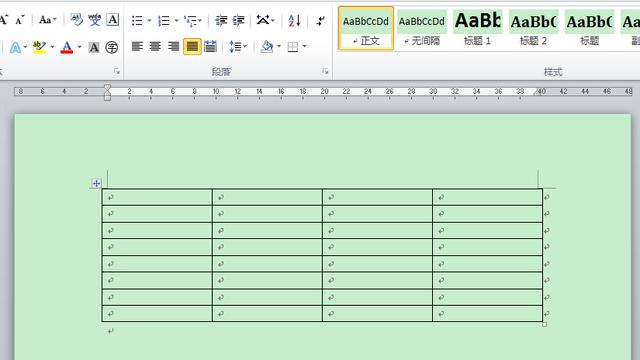Open the Change Case (Aa) menu
The image size is (640, 360).
(x=47, y=20)
